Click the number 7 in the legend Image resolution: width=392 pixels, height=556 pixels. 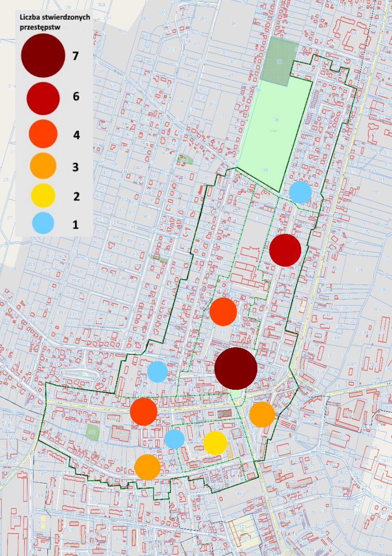tap(75, 56)
